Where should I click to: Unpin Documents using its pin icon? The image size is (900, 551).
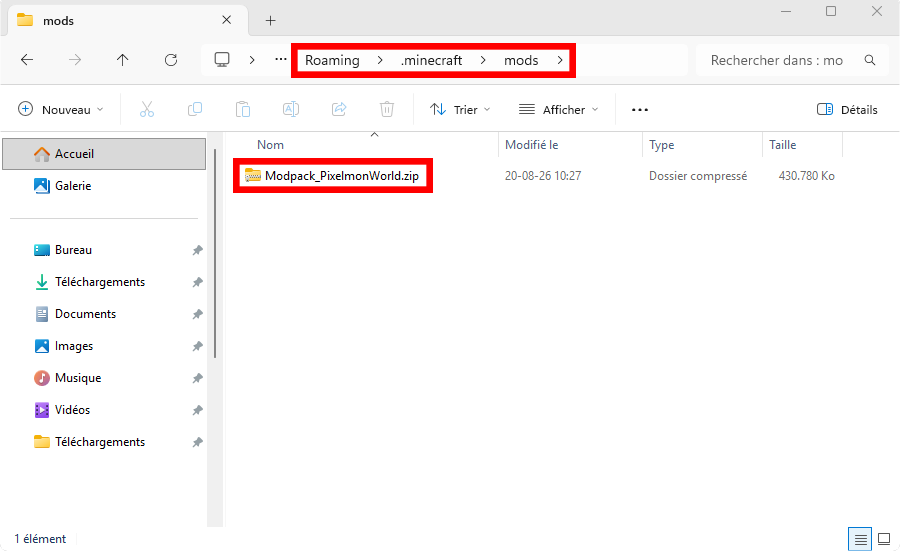pyautogui.click(x=197, y=314)
